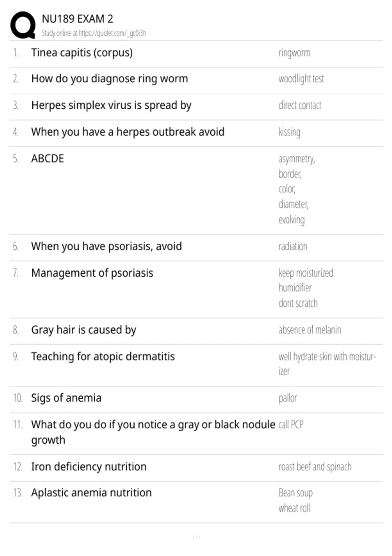
Task: Select Management of psoriasis term
Action: tap(92, 273)
